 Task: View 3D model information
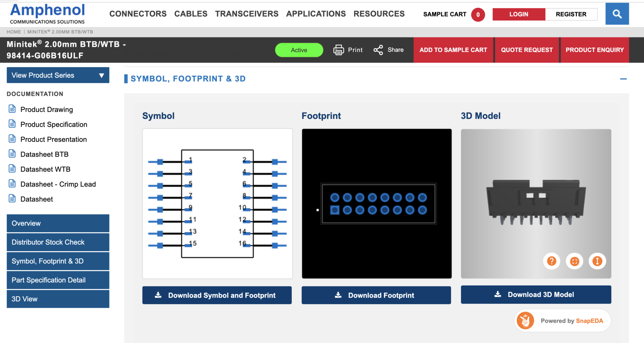(597, 261)
